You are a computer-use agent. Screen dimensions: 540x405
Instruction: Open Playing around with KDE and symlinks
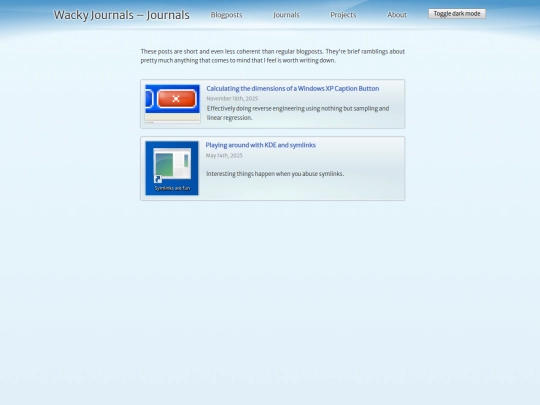(260, 145)
